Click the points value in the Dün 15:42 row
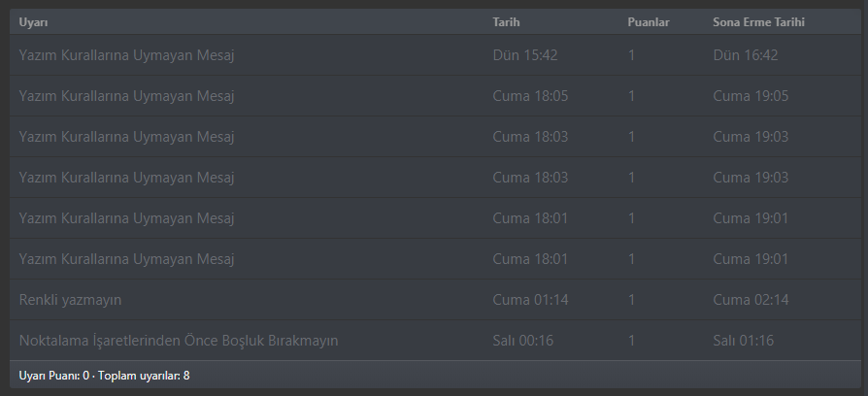This screenshot has height=396, width=868. 632,55
